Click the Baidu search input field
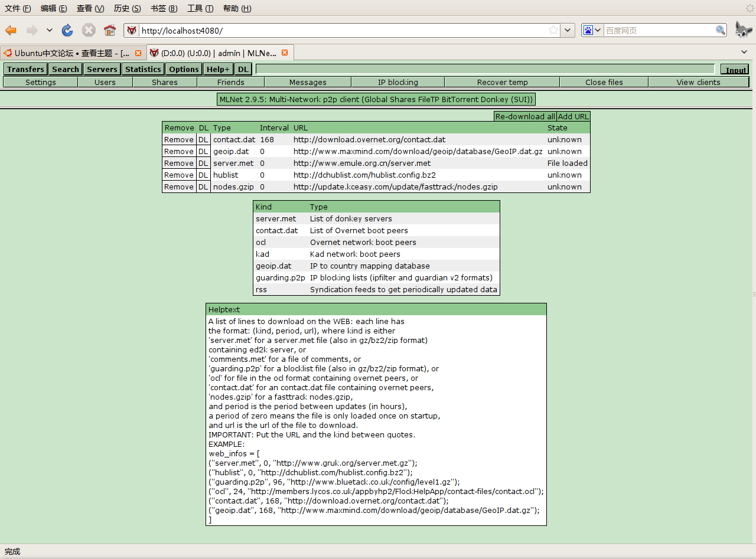This screenshot has height=559, width=756. (659, 30)
